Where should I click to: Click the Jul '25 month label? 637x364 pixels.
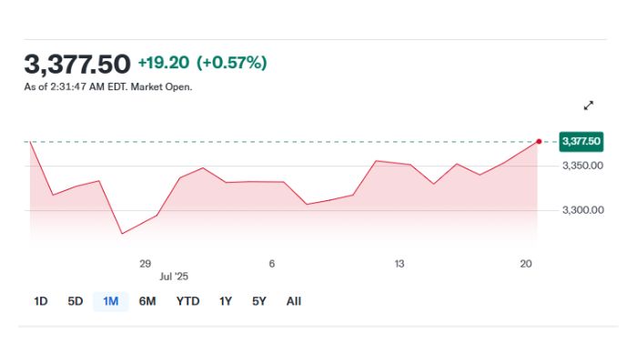point(172,276)
